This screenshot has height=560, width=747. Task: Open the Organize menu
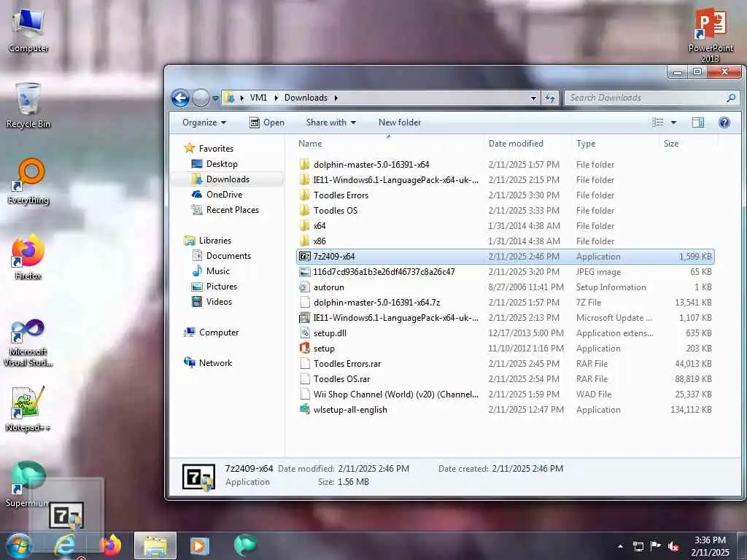[x=204, y=122]
